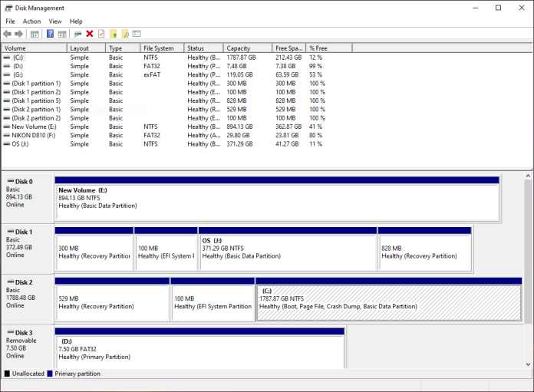Select the Disk 1 label panel
The height and width of the screenshot is (392, 534).
point(28,249)
